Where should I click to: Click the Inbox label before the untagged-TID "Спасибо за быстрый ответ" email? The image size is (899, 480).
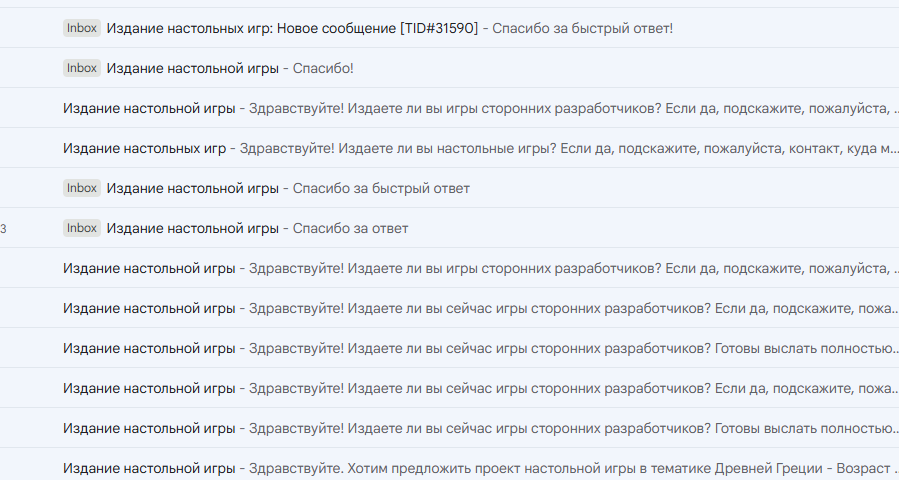(x=81, y=188)
